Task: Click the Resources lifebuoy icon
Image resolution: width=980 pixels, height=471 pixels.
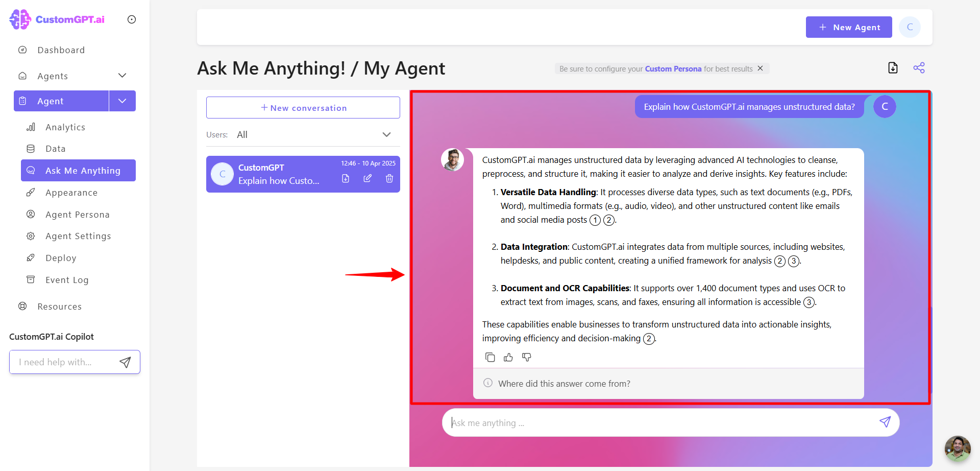Action: click(22, 307)
